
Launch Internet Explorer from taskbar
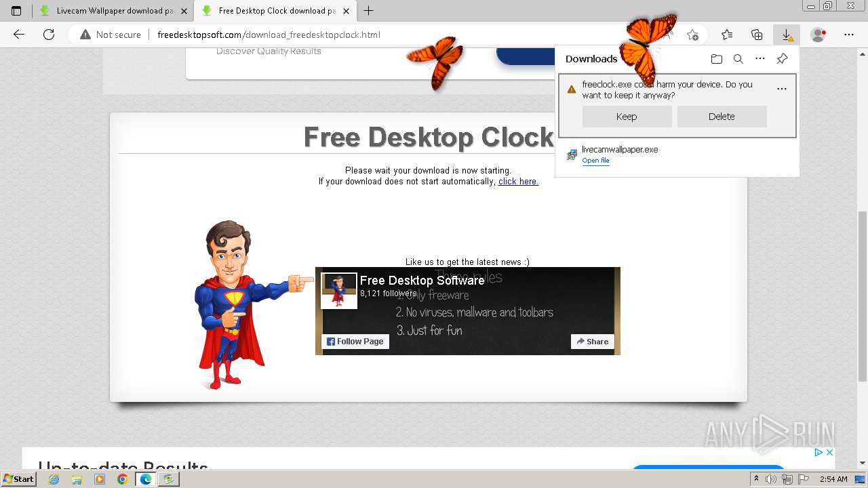pyautogui.click(x=54, y=479)
